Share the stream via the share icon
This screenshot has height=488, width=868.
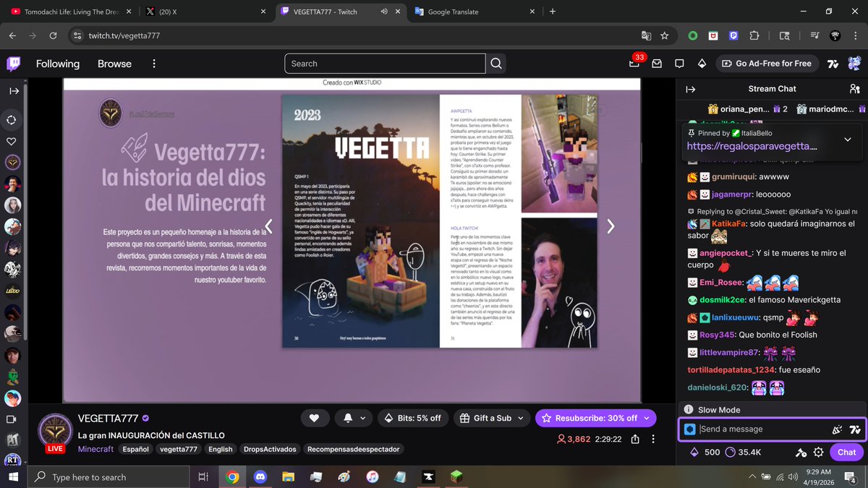634,440
